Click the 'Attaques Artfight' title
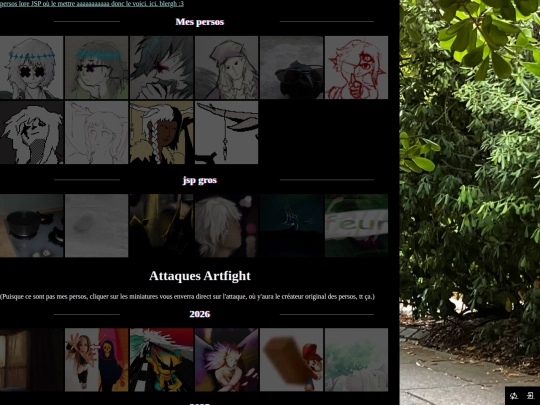Screen dimensions: 540x405 coord(200,276)
